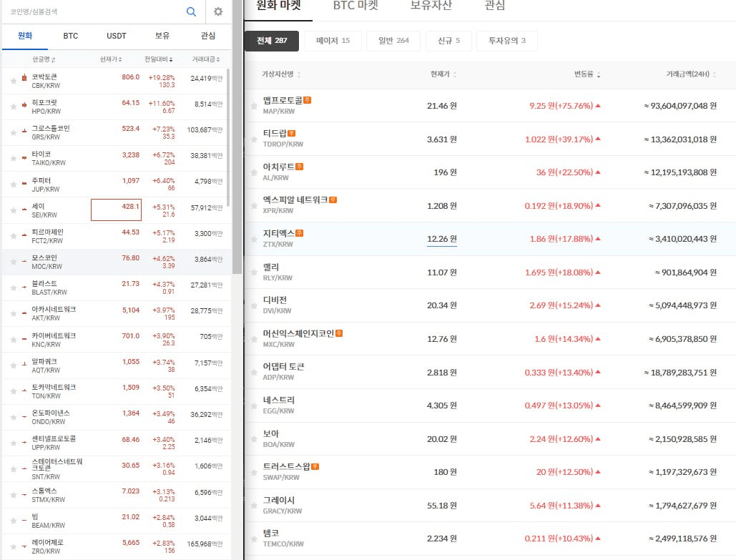Click the search magnifier icon
This screenshot has height=560, width=736.
(x=191, y=11)
